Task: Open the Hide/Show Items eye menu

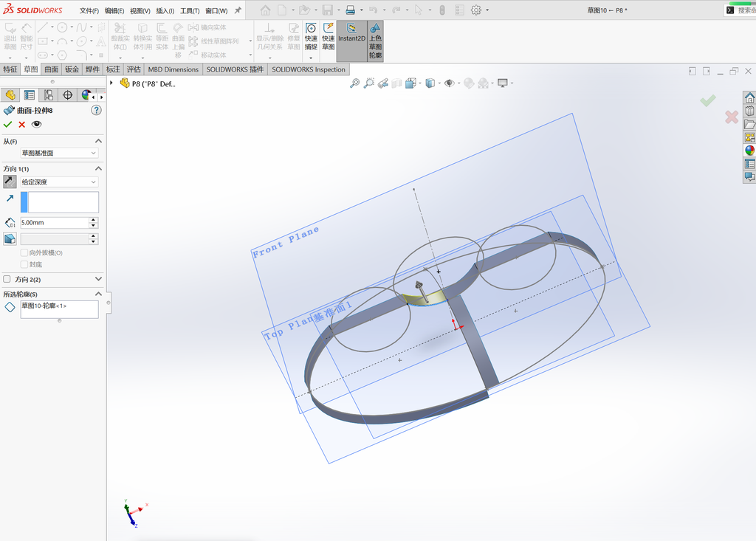Action: pyautogui.click(x=450, y=83)
